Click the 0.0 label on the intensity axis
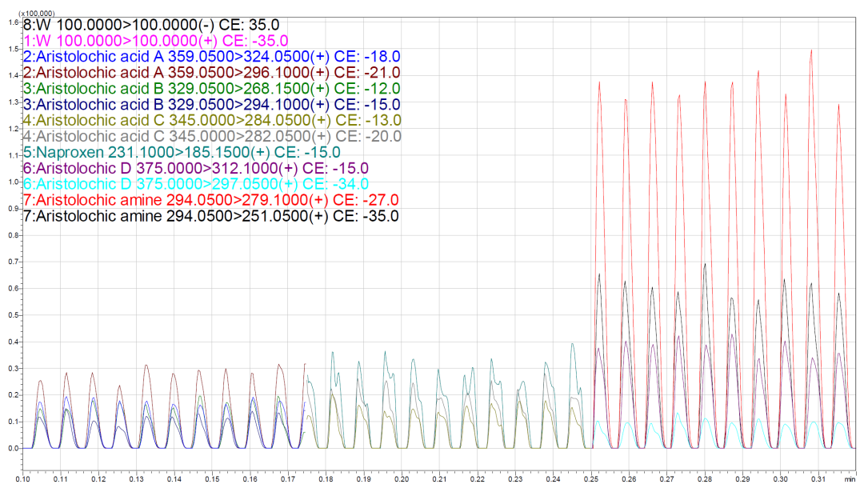 click(12, 448)
